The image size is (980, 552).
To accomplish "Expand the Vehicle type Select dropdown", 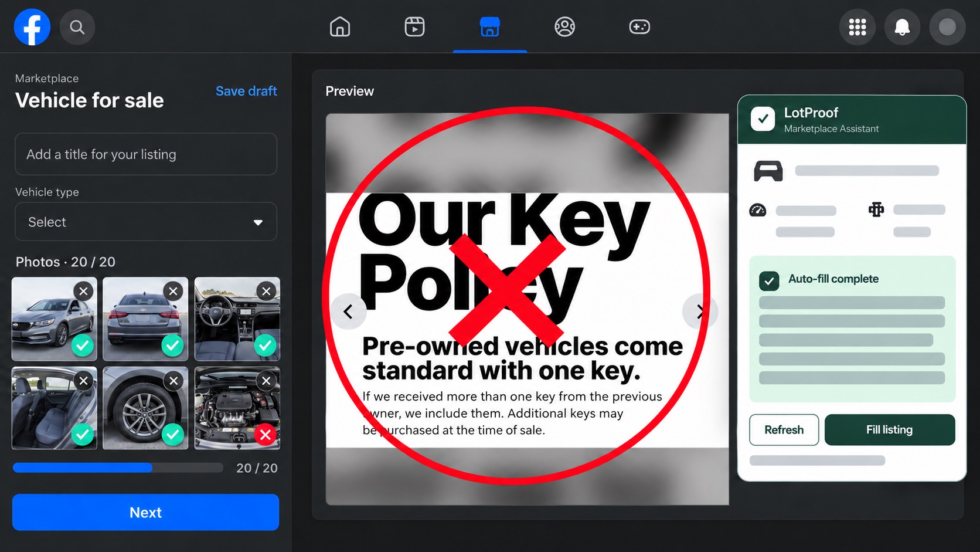I will click(146, 222).
